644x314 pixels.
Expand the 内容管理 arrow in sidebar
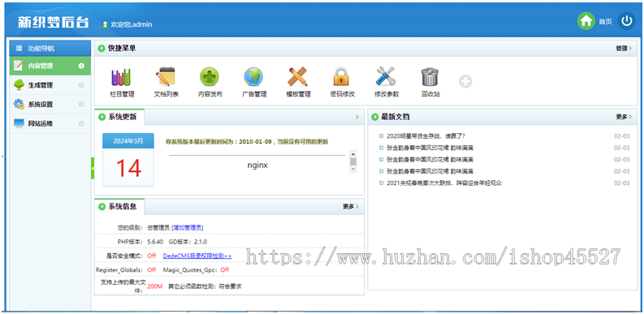point(81,66)
